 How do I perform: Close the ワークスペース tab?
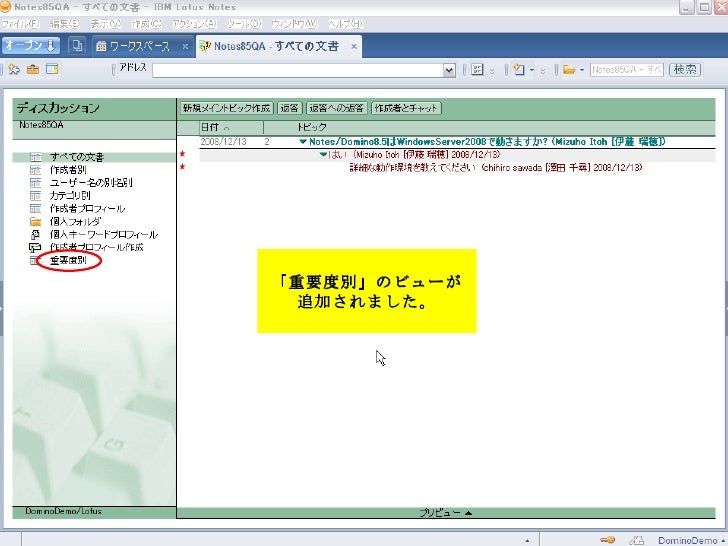(x=185, y=46)
